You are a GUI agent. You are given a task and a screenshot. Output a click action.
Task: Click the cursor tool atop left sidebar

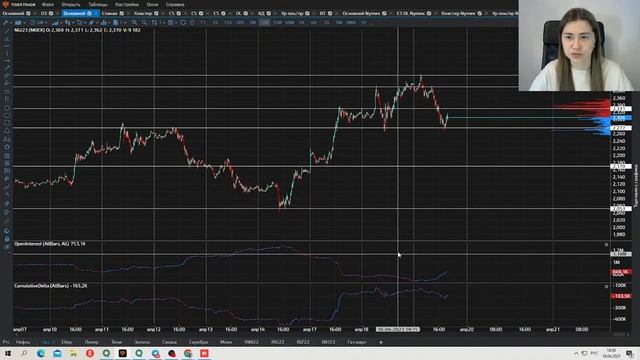click(x=7, y=31)
